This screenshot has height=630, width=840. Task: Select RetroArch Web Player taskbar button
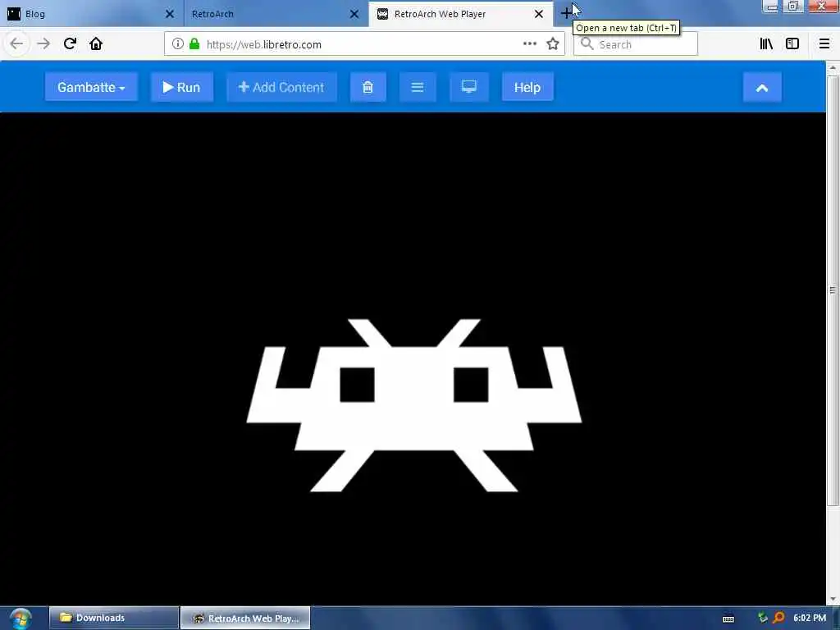245,618
